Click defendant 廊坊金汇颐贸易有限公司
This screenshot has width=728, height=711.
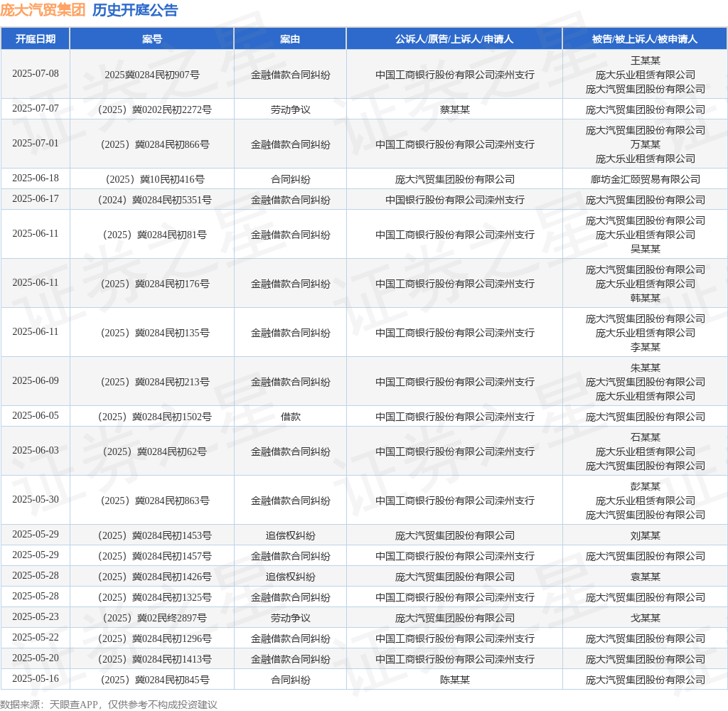645,179
